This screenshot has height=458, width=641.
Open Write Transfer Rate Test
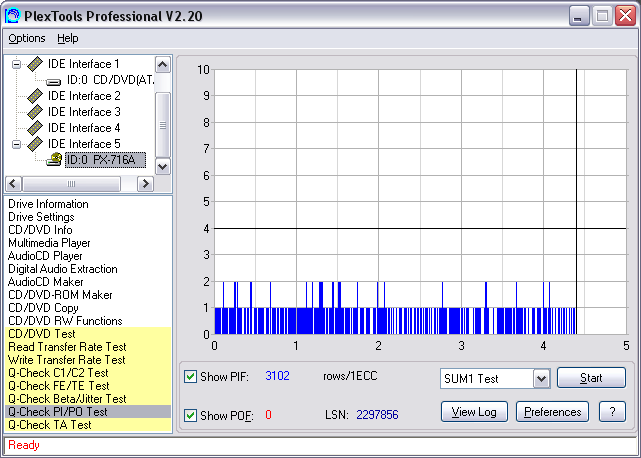67,360
